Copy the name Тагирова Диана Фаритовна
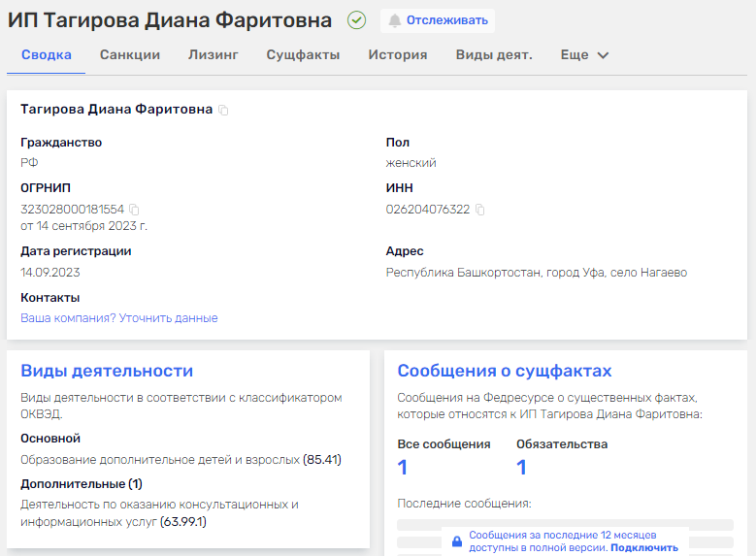The width and height of the screenshot is (756, 556). tap(223, 111)
